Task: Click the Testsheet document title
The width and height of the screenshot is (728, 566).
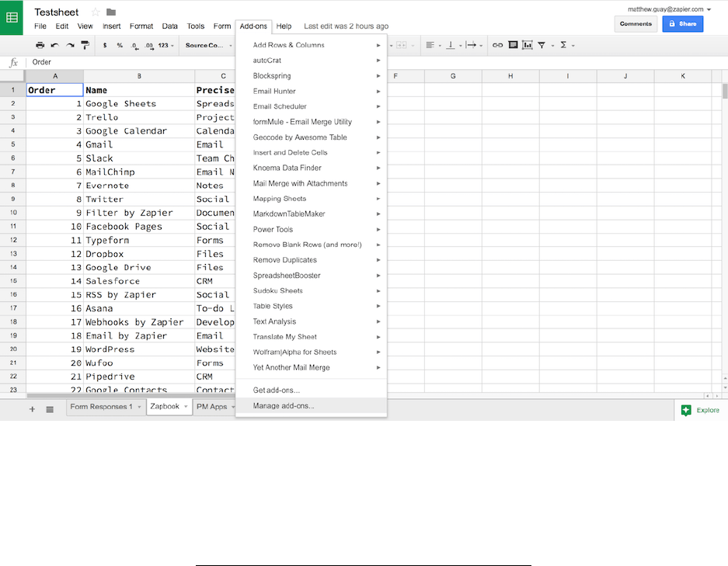Action: 57,12
